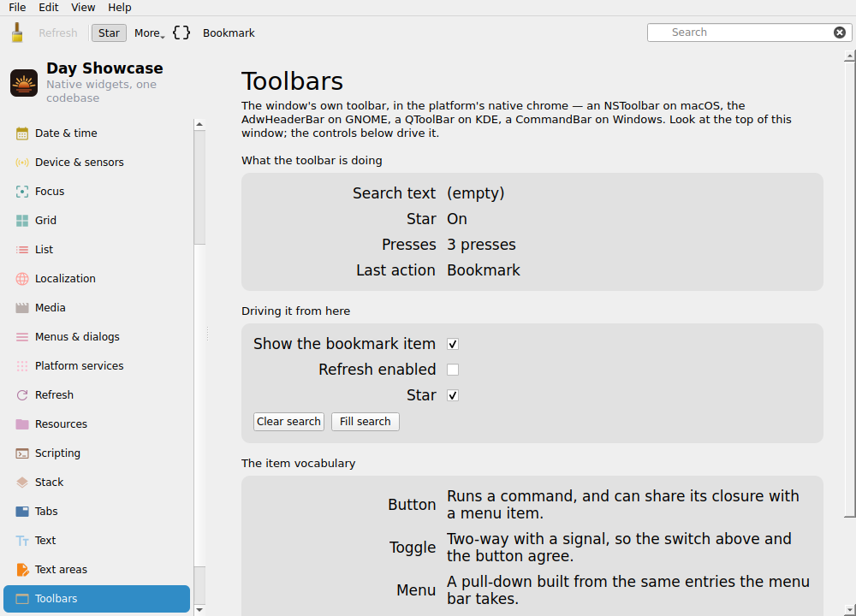Click the "3 presses" value text
Screen dimensions: 856x616
pyautogui.click(x=481, y=245)
